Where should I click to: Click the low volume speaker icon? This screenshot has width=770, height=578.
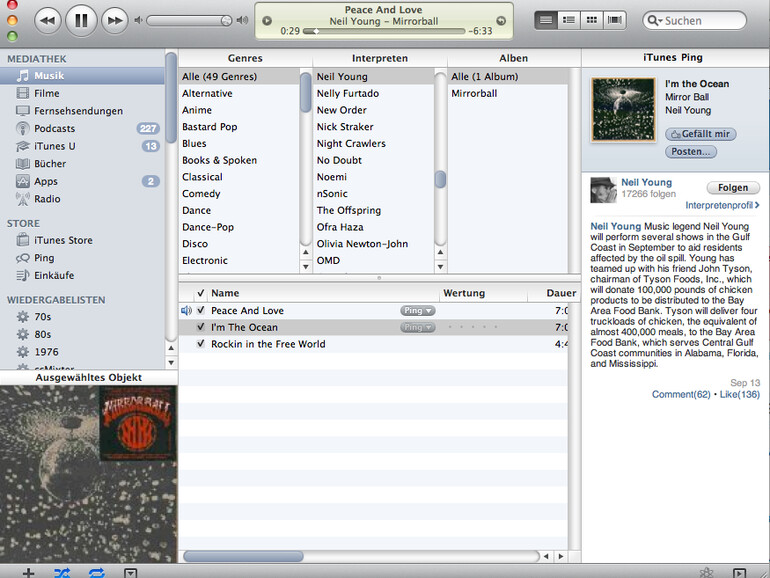[138, 20]
